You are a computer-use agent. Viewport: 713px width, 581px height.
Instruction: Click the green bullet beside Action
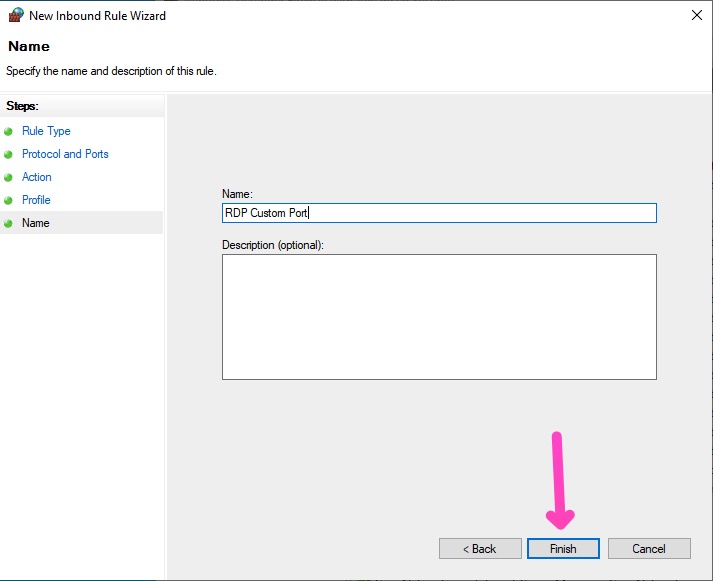(9, 177)
